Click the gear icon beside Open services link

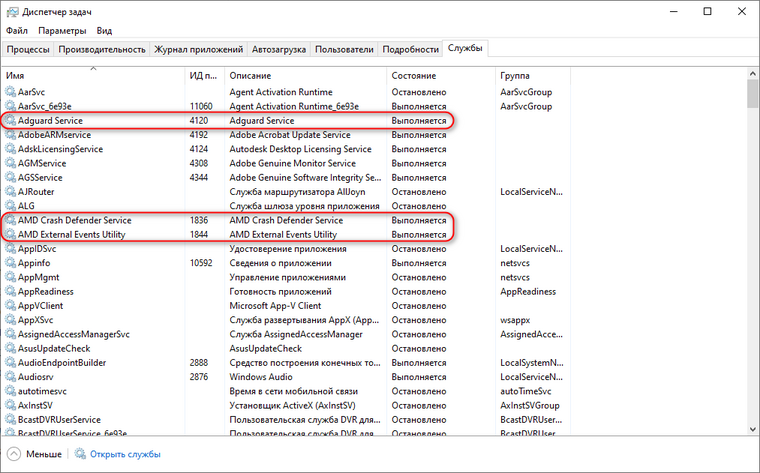pos(80,454)
